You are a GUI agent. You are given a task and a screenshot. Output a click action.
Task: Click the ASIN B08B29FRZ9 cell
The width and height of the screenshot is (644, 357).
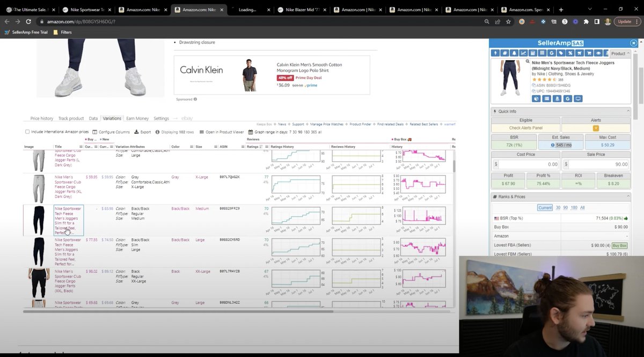(229, 208)
